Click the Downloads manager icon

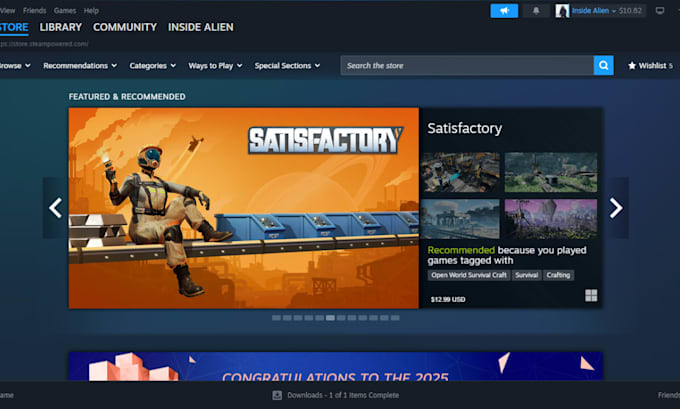[x=277, y=395]
